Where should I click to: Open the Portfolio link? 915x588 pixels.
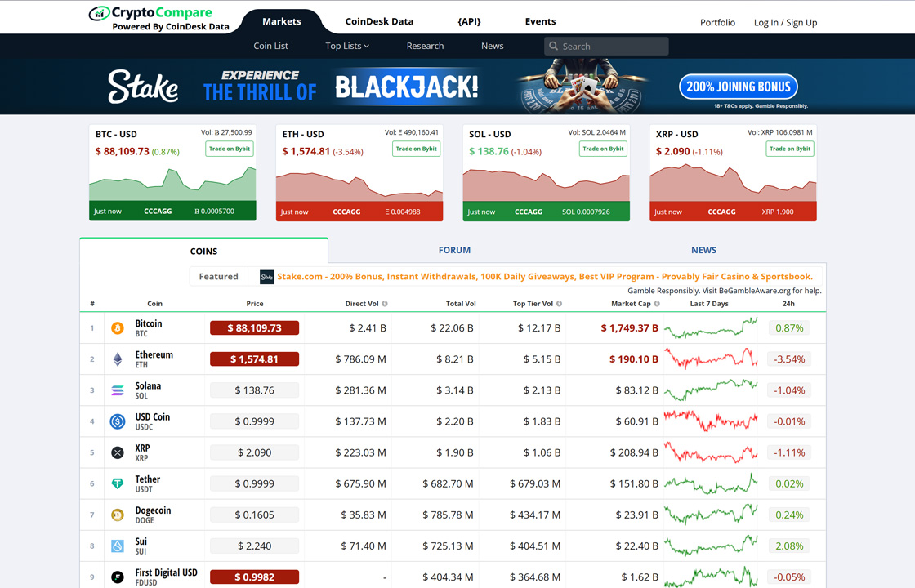(x=718, y=23)
